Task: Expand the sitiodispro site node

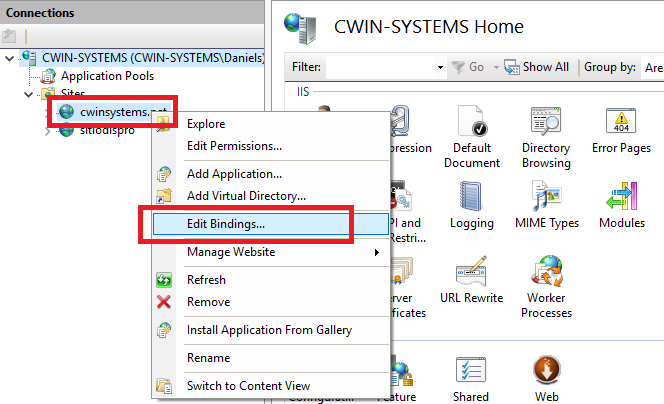Action: click(x=48, y=131)
